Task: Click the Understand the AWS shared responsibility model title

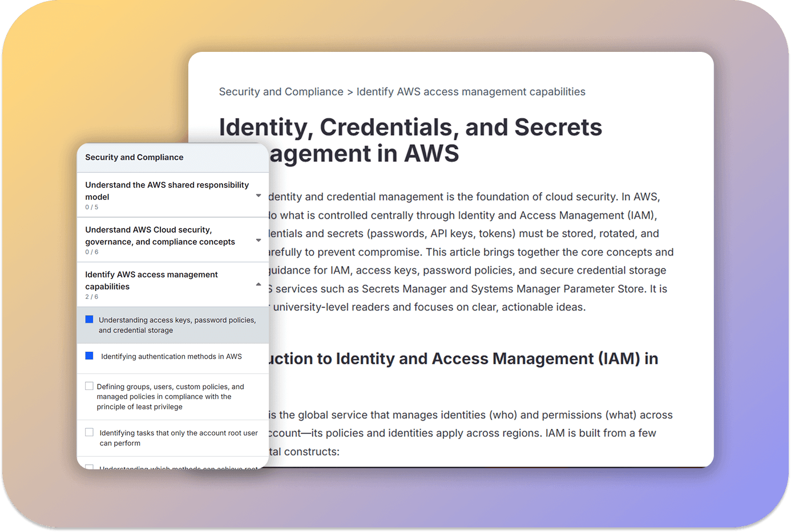Action: (167, 190)
